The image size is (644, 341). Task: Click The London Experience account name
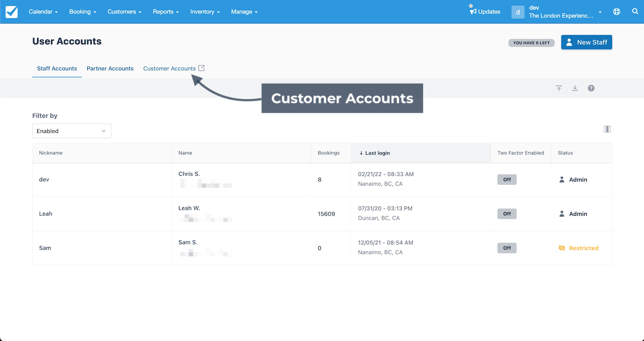click(561, 16)
